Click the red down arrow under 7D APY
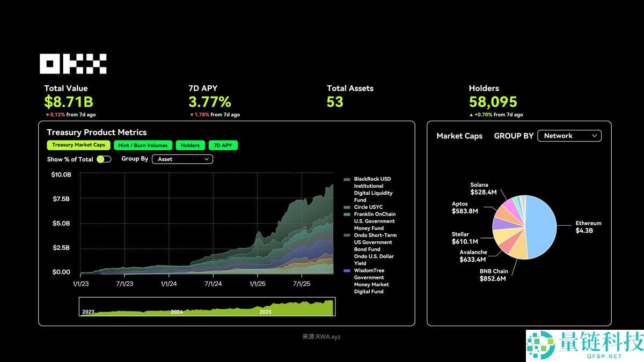Screen dimensions: 644x362 tap(191, 115)
